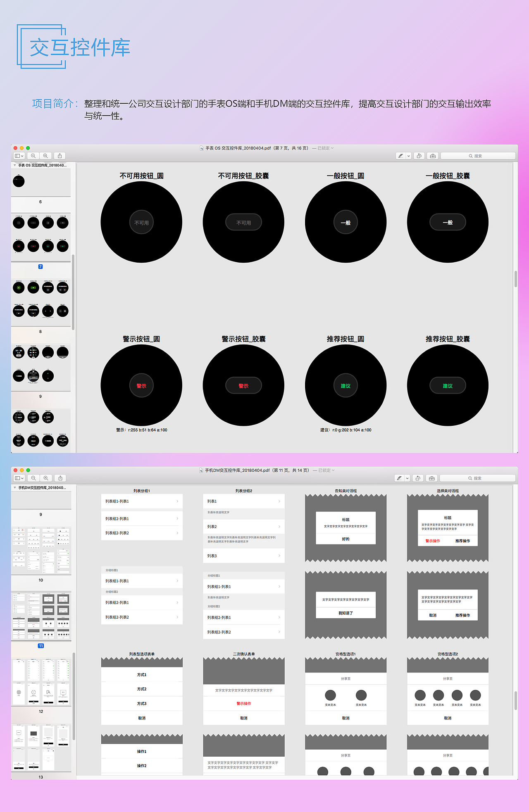This screenshot has width=529, height=812.
Task: Click 方式2 in 列表型选项表单
Action: pyautogui.click(x=142, y=689)
